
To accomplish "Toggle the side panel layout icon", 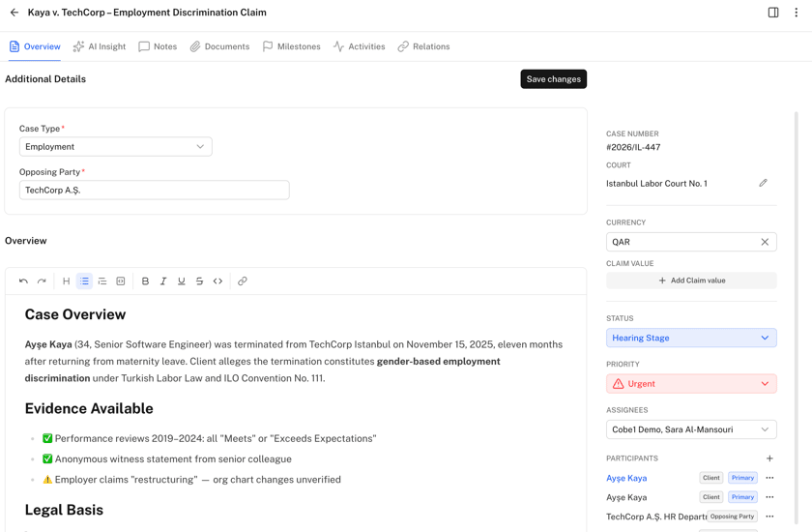I will 773,13.
